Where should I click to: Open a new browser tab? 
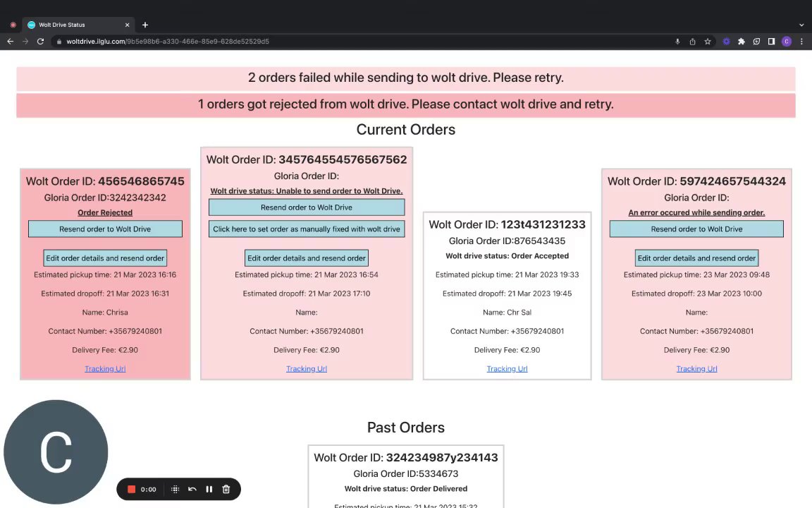pos(145,25)
